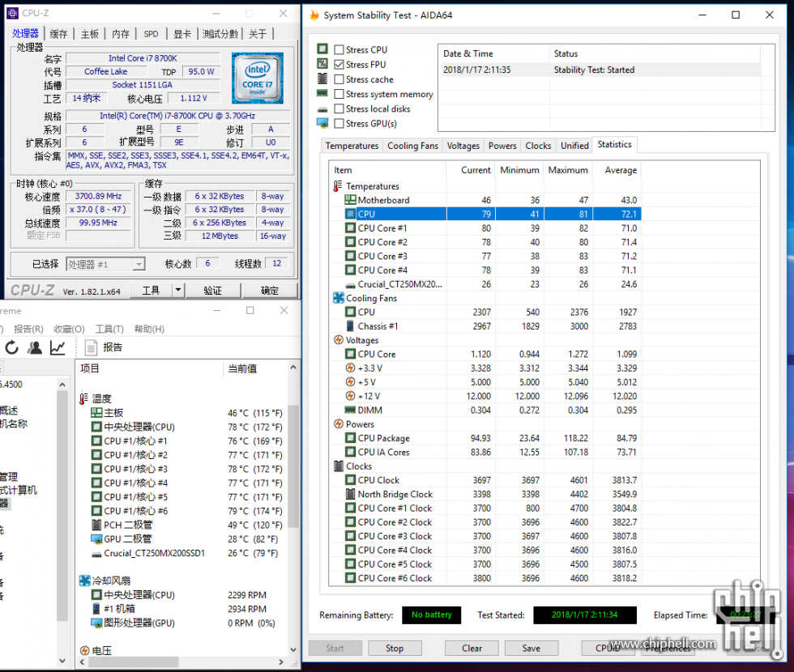Click the Intel Core i7 logo in CPU-Z

[258, 78]
